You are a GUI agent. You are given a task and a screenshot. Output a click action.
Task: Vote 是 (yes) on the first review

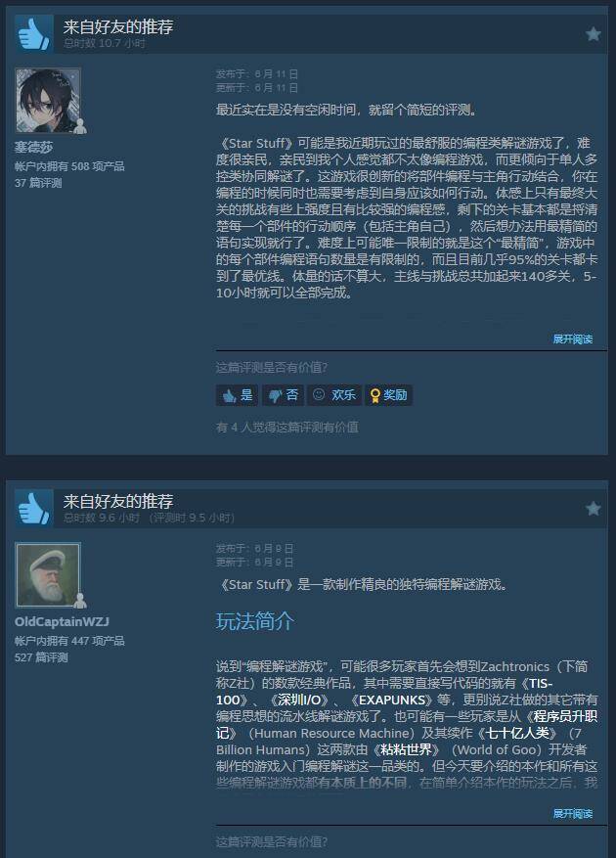[237, 394]
